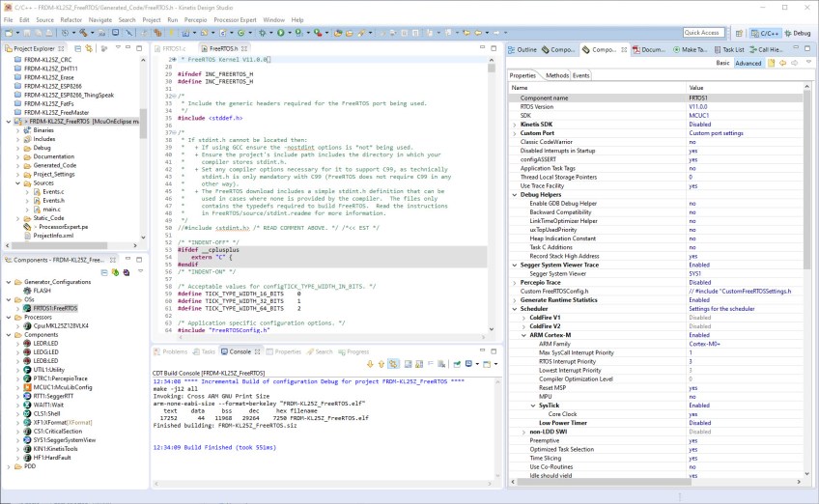Open the Methods tab

556,75
